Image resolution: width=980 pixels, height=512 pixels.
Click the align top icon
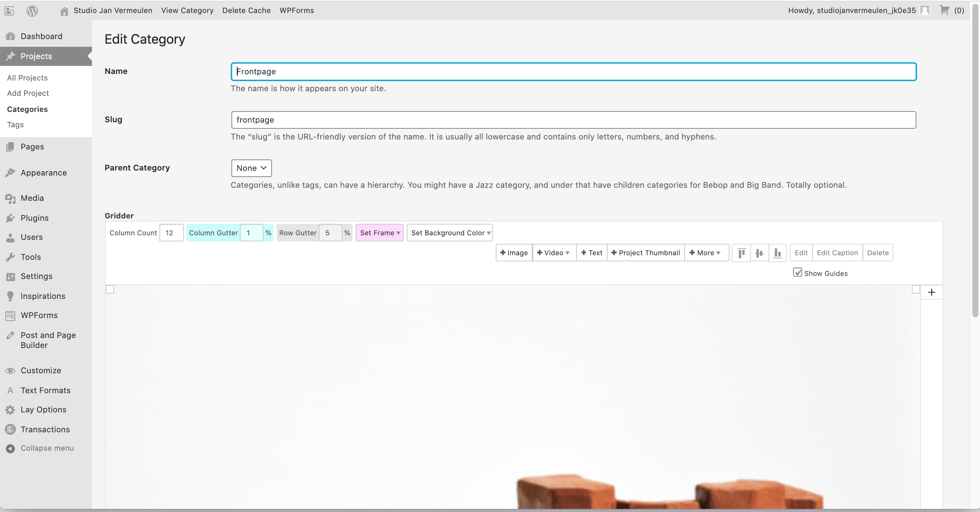(741, 253)
